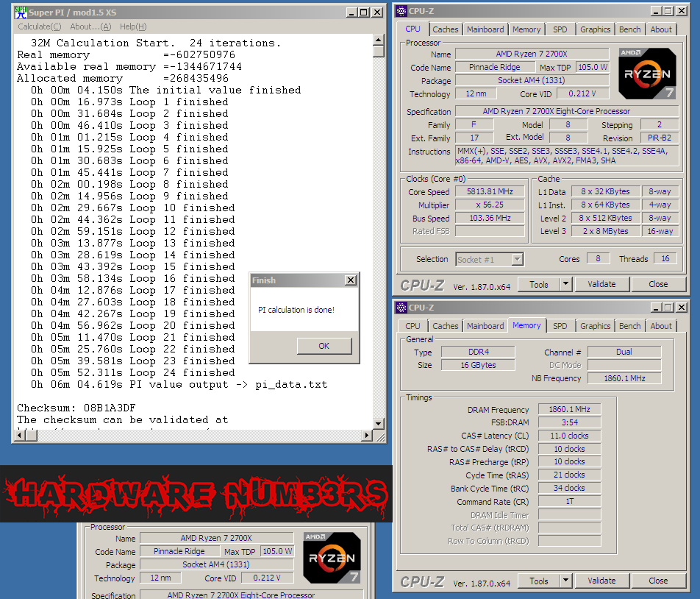This screenshot has width=700, height=599.
Task: Close the Finish dialog with X
Action: click(x=351, y=280)
